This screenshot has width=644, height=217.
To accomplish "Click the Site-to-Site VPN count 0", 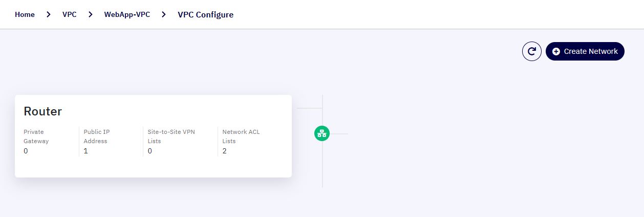I will click(150, 151).
